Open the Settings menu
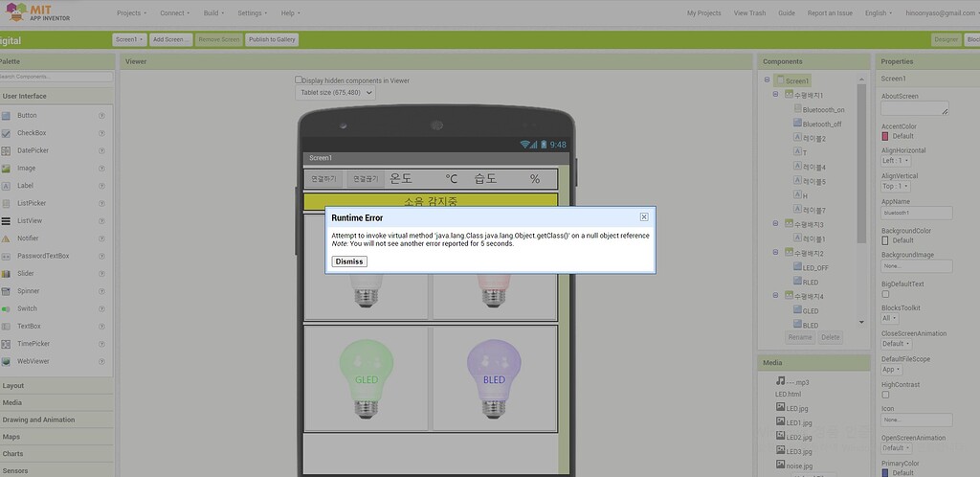This screenshot has height=477, width=980. pyautogui.click(x=253, y=13)
